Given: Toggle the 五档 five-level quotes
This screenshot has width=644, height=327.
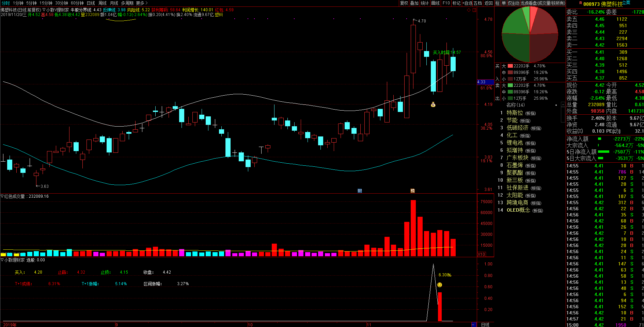Looking at the screenshot, I should 478,3.
